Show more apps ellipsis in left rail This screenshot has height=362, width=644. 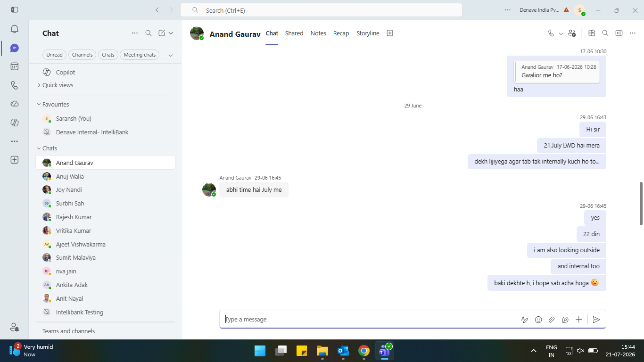coord(14,141)
